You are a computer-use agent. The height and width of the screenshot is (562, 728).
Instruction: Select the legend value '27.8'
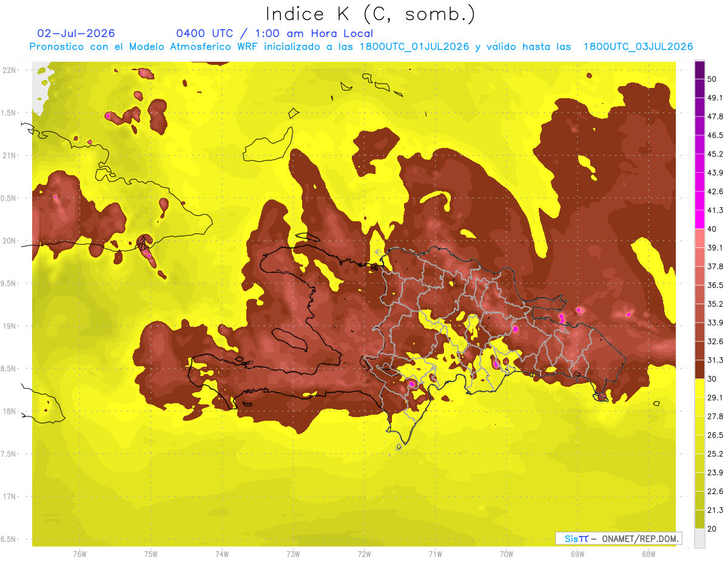[x=715, y=416]
